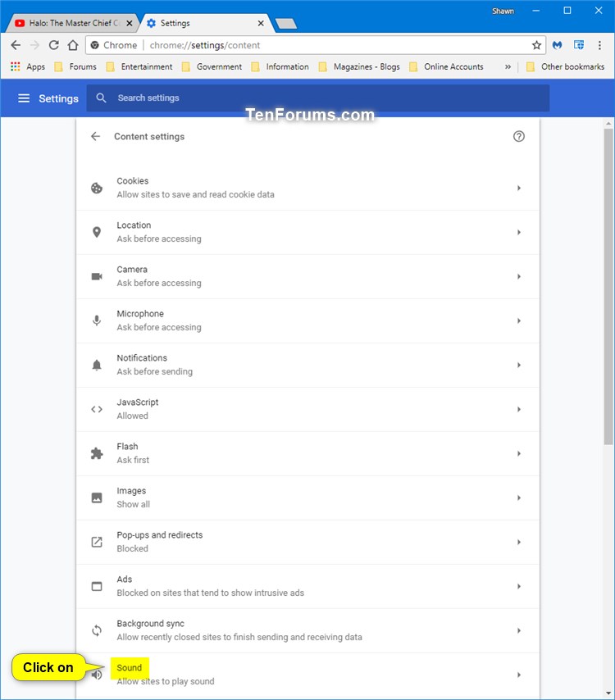Click the extension icon beside Malwarebytes

click(x=579, y=45)
